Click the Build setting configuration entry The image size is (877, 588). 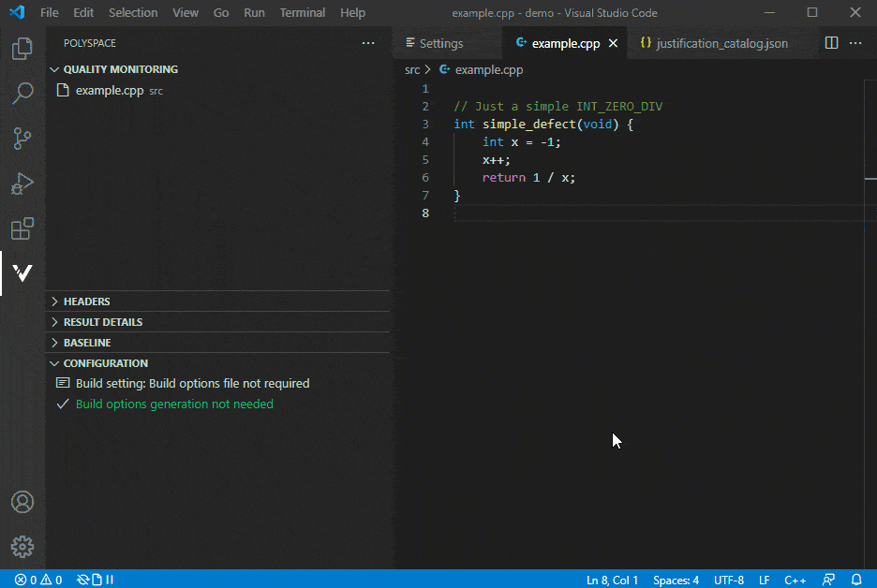click(x=192, y=383)
